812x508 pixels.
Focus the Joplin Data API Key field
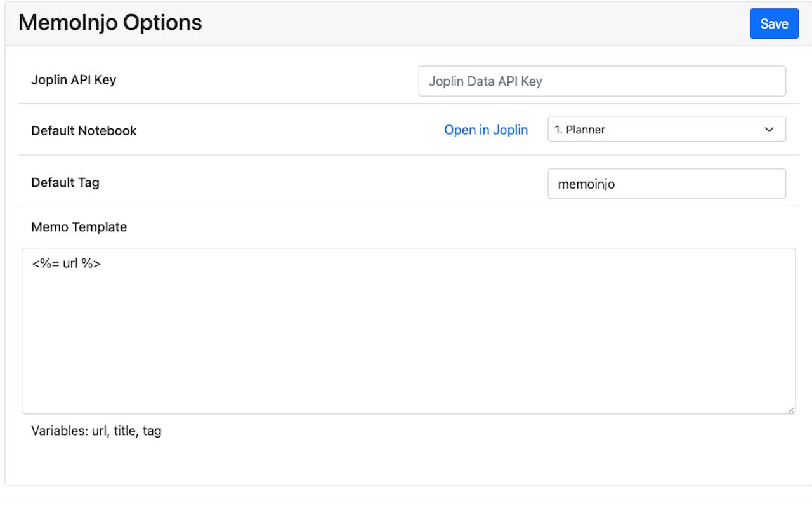(x=601, y=81)
